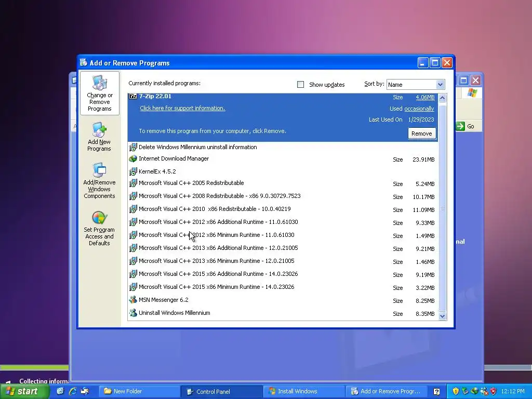Click Uninstall Windows Millennium entry icon
Screen dimensions: 532x399
tap(133, 313)
